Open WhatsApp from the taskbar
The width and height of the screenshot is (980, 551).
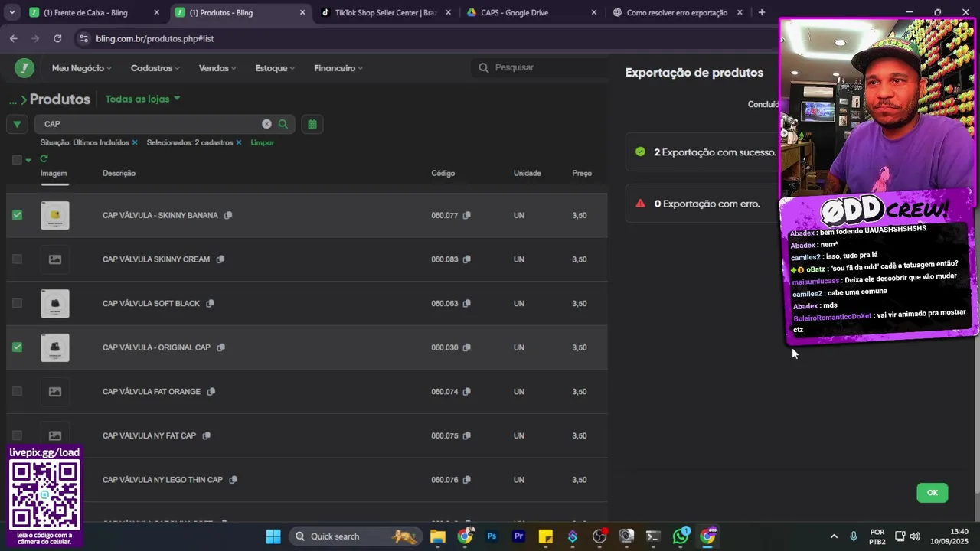[x=681, y=536]
